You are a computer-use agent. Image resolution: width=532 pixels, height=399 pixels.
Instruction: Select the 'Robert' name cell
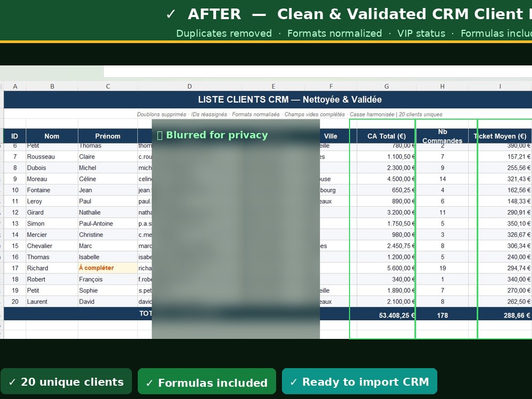click(x=52, y=279)
